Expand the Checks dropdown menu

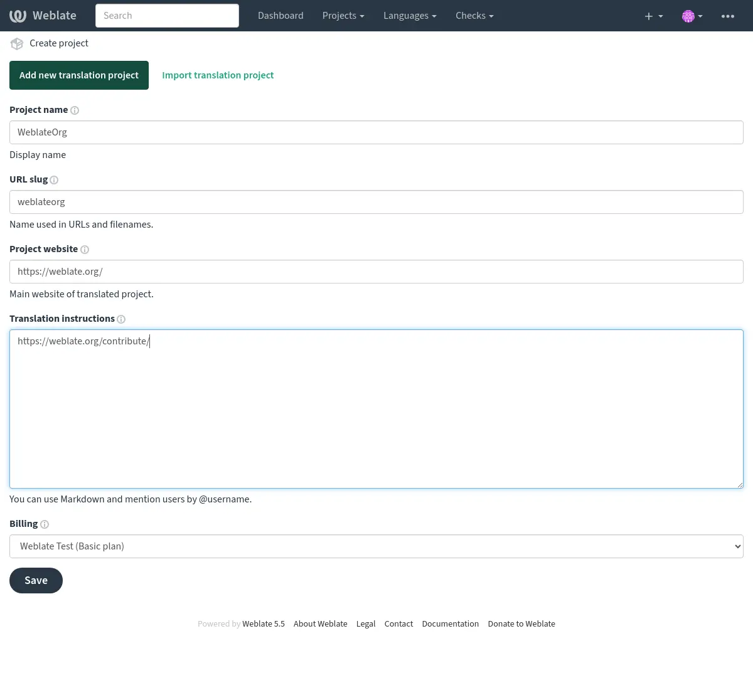click(x=474, y=16)
